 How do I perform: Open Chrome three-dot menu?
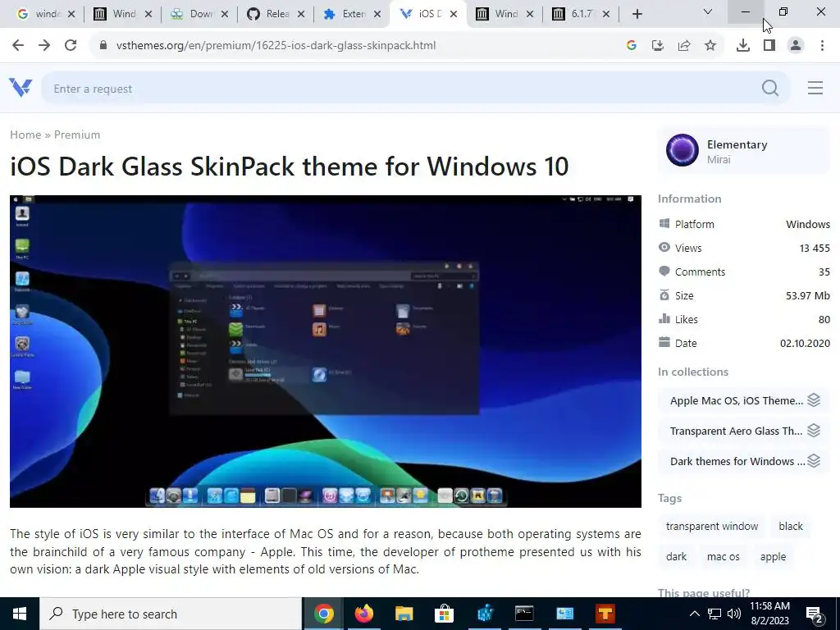(x=822, y=46)
